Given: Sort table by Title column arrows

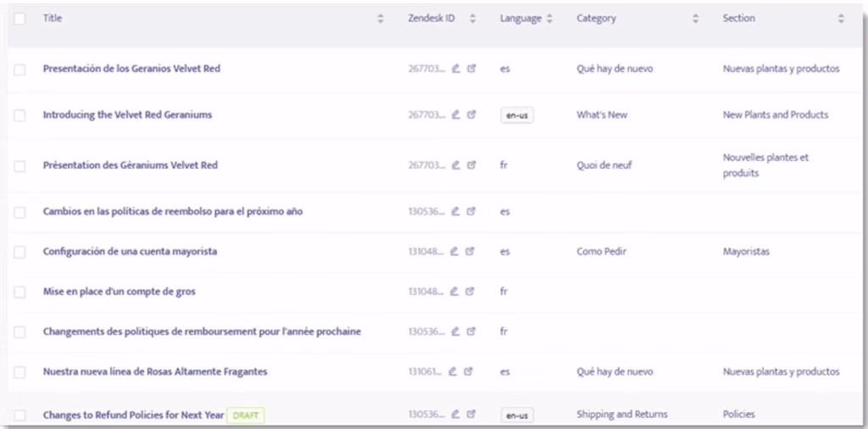Looking at the screenshot, I should (x=381, y=19).
